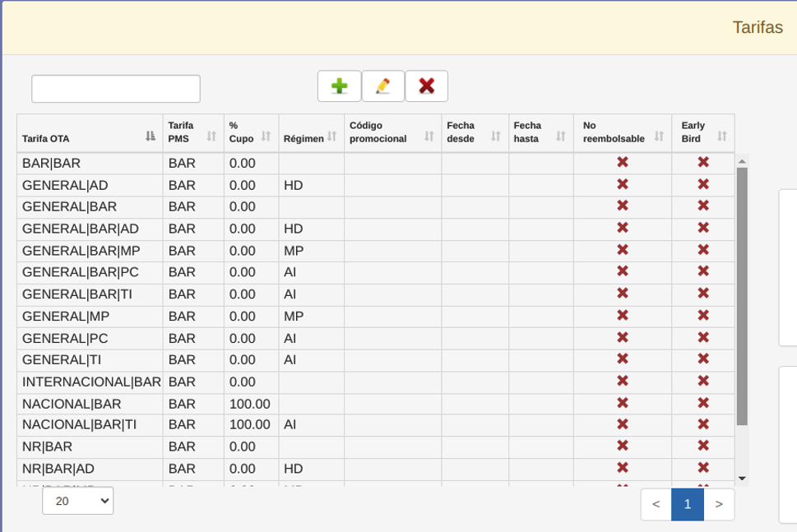Select the GENERAL|TI tariff row

point(376,360)
